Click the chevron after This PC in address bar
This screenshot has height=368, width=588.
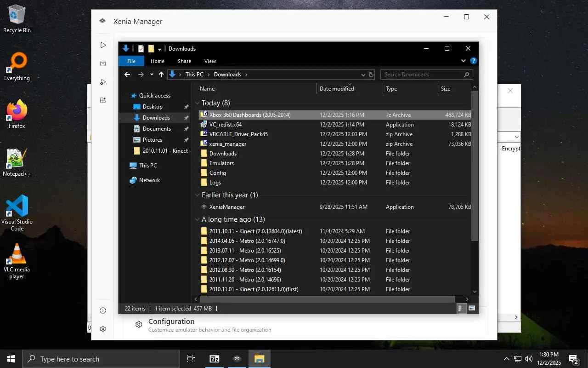209,75
